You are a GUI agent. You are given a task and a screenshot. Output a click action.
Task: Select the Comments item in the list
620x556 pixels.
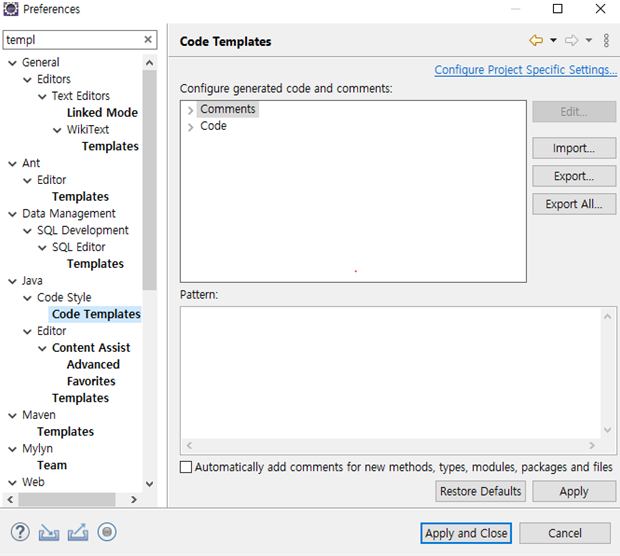coord(228,109)
